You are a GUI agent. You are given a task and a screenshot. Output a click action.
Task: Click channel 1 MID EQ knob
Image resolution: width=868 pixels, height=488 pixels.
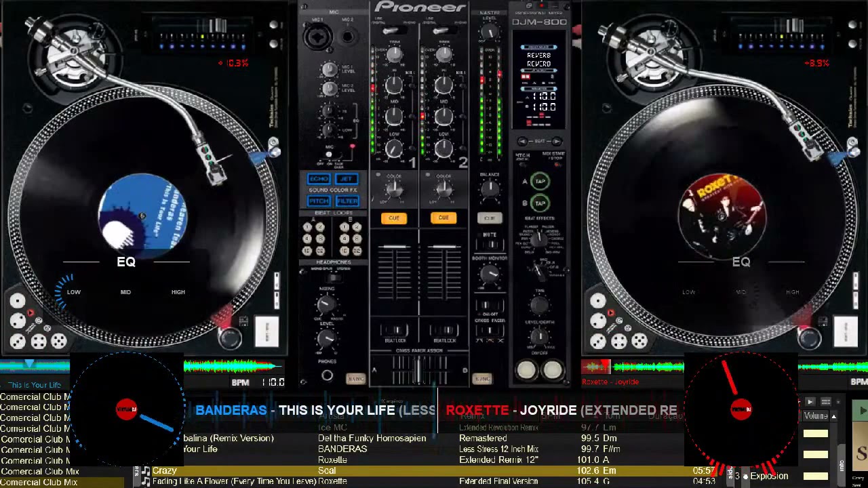395,115
